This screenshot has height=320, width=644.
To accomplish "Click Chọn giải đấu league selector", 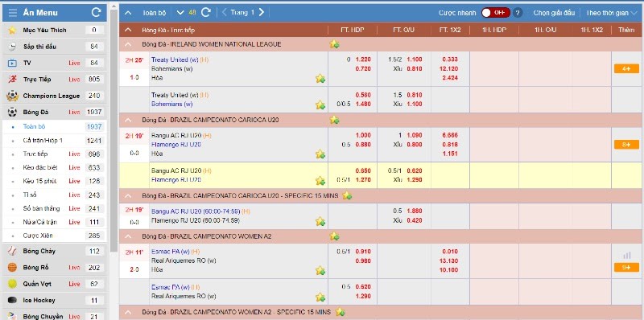I will [x=554, y=13].
